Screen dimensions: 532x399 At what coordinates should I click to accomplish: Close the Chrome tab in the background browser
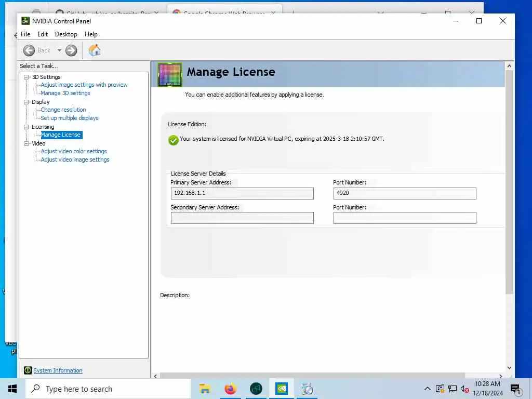[273, 12]
